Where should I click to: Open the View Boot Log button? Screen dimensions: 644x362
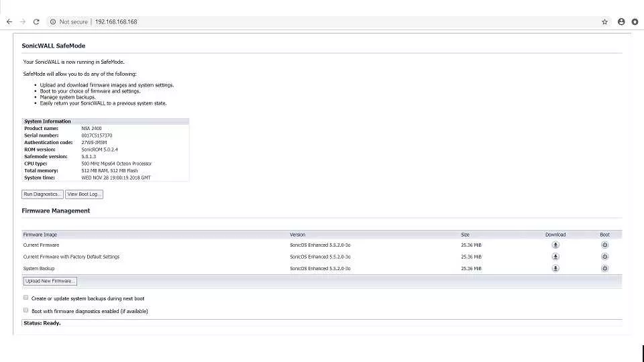pos(84,194)
